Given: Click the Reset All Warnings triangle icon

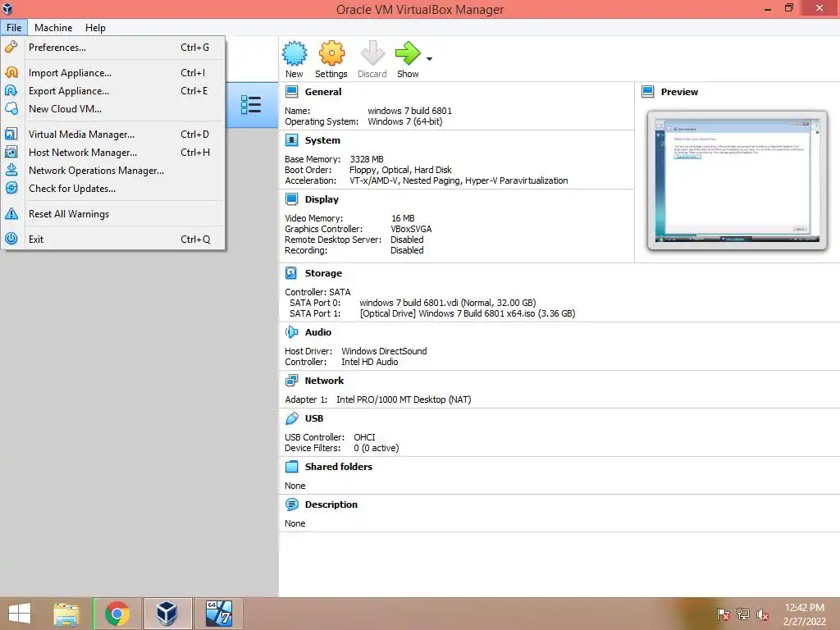Looking at the screenshot, I should point(11,214).
